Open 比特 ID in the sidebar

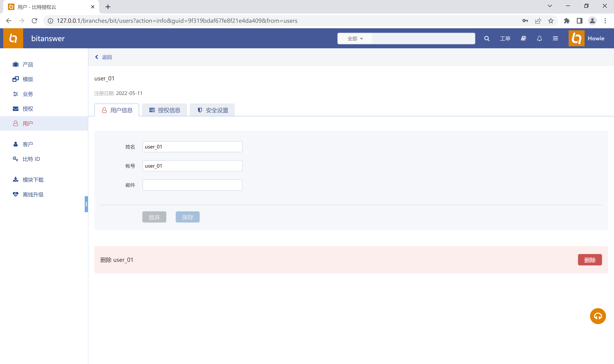click(31, 159)
